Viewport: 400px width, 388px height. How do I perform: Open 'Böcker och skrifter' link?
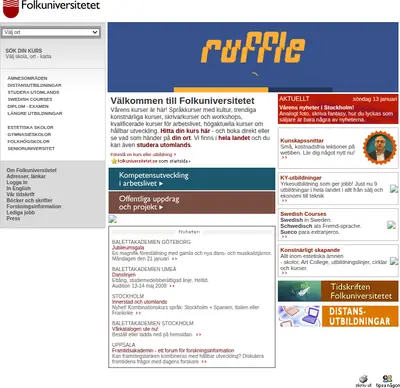click(x=29, y=200)
